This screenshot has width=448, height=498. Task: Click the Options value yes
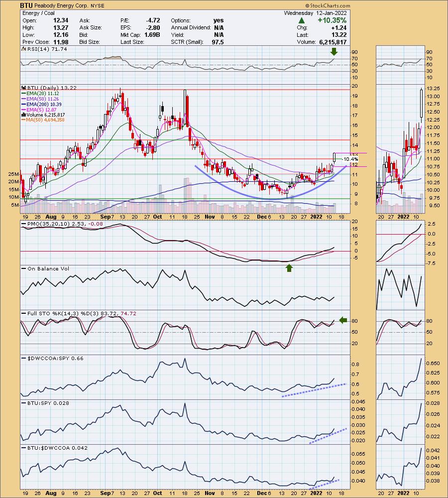219,20
